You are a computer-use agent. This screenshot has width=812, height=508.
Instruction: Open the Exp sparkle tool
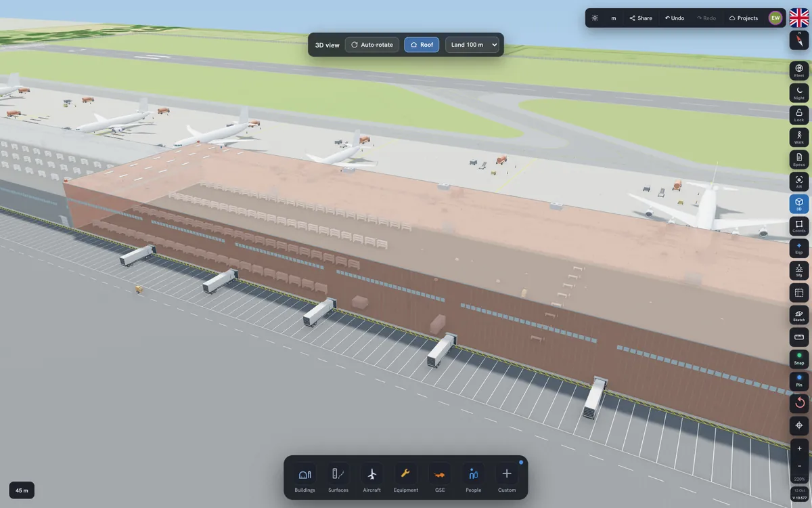(799, 248)
